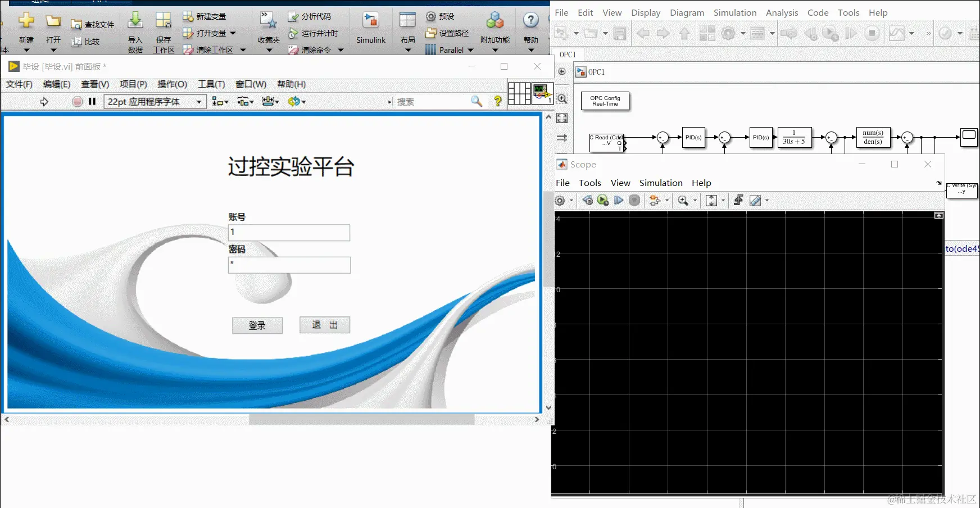Open the LabVIEW Distribute Objects dropdown

(245, 102)
